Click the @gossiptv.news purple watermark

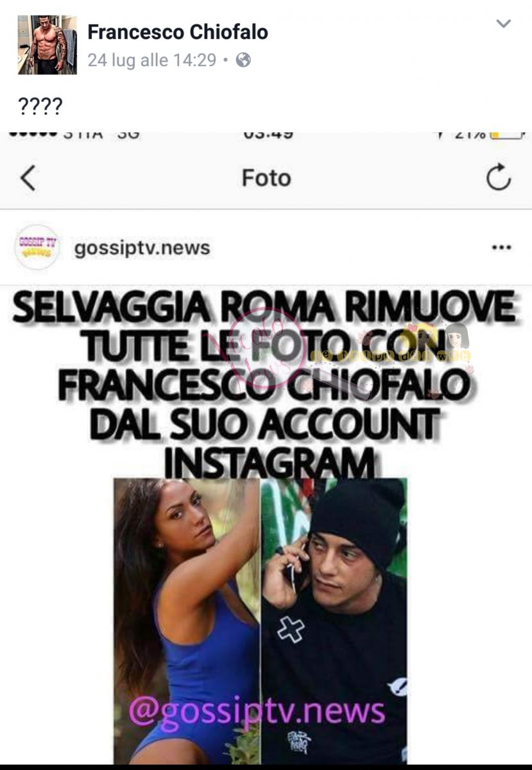point(257,711)
